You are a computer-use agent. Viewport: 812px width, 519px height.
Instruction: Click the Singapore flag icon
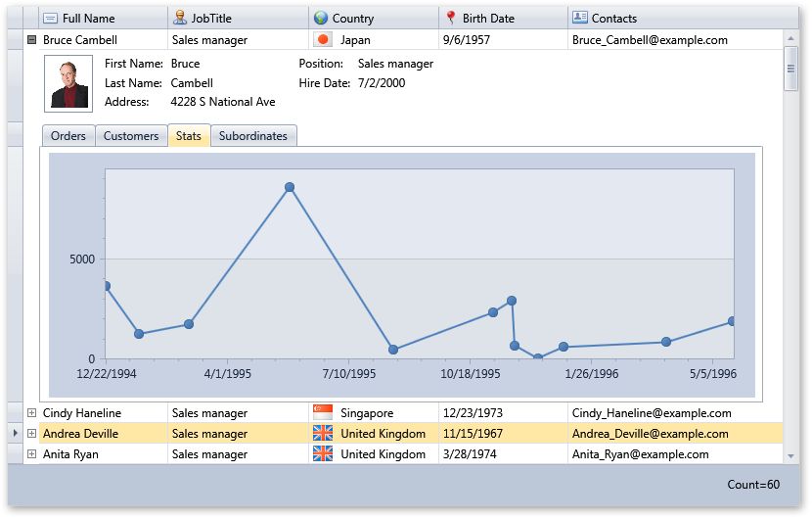[x=323, y=413]
